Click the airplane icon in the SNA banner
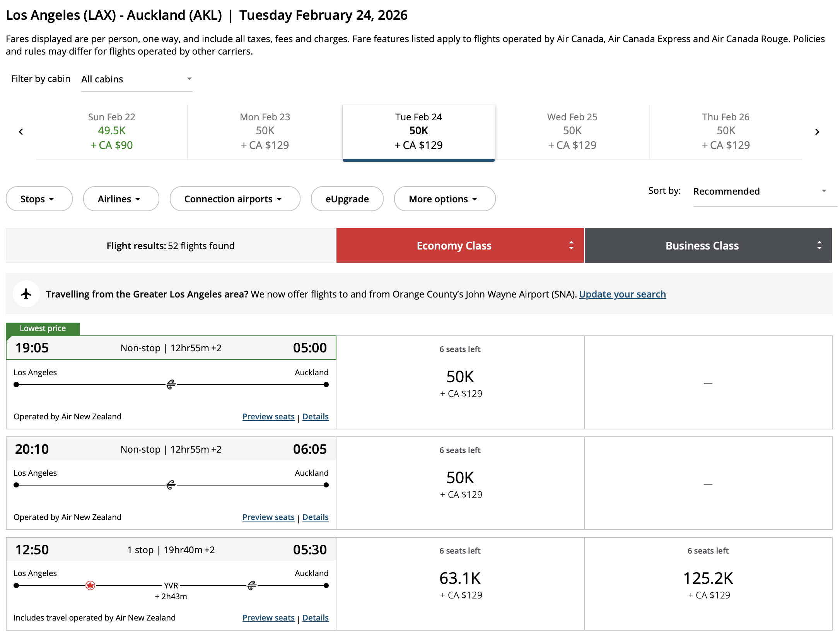This screenshot has height=636, width=840. 26,294
